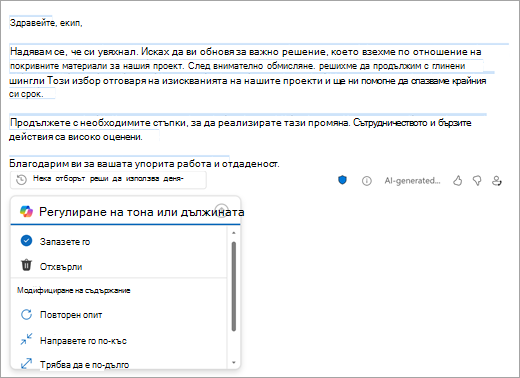Give thumbs up feedback
The width and height of the screenshot is (520, 378).
[x=457, y=181]
